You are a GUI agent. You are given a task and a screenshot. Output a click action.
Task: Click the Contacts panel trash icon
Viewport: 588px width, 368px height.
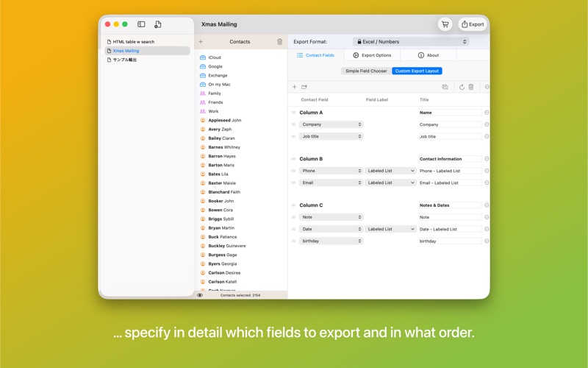pyautogui.click(x=280, y=42)
